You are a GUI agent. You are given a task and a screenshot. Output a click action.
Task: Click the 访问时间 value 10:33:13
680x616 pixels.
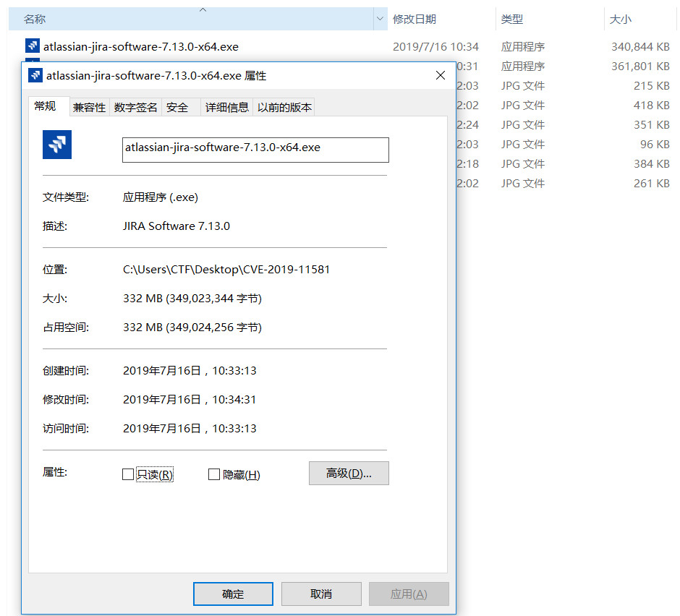pos(234,428)
